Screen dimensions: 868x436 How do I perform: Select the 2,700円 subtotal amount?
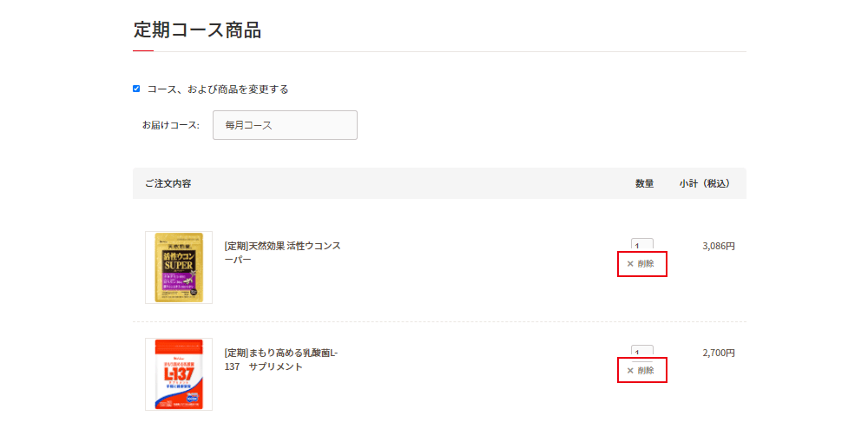pos(719,353)
